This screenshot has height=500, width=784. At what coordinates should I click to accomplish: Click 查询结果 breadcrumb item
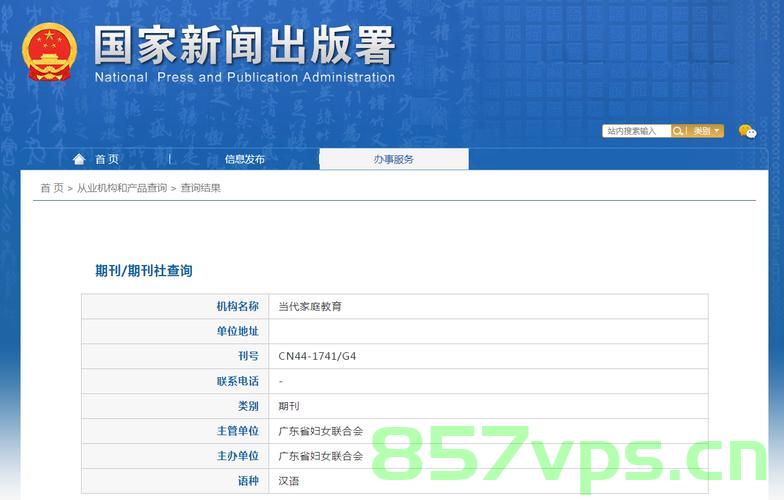point(200,188)
